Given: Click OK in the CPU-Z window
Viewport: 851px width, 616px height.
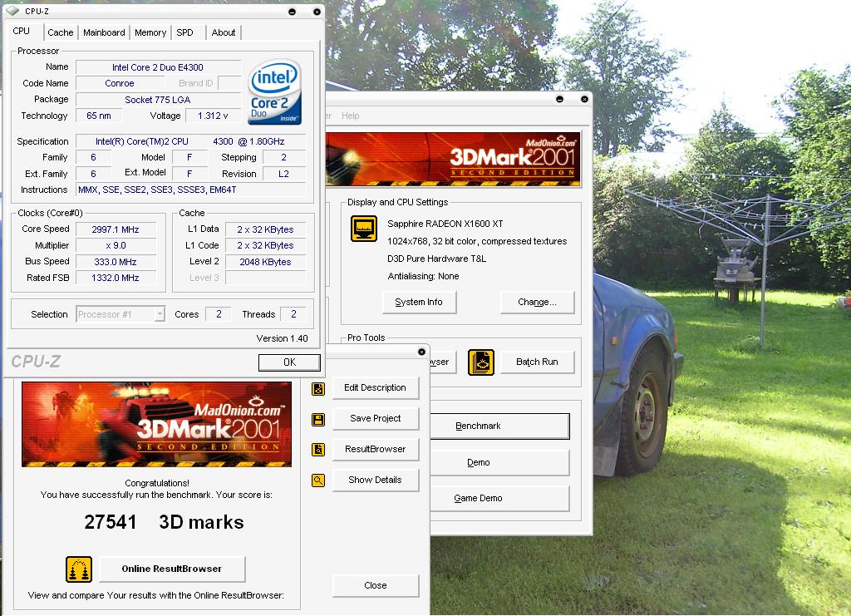Looking at the screenshot, I should tap(289, 362).
